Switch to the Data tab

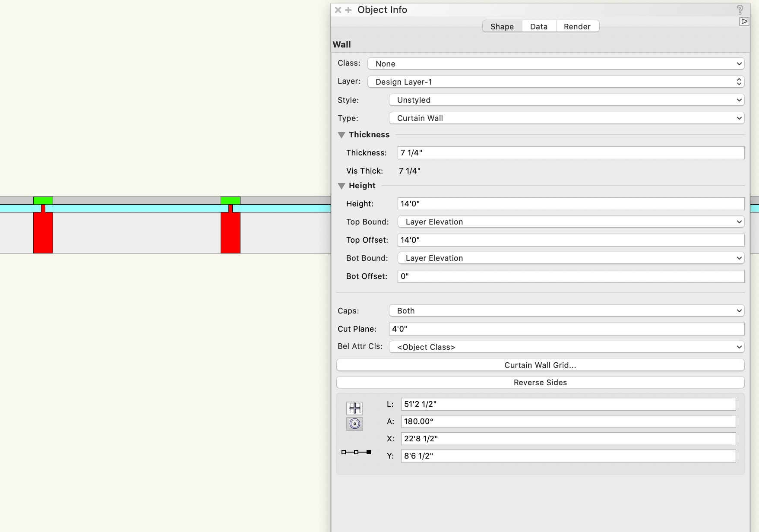pyautogui.click(x=538, y=26)
